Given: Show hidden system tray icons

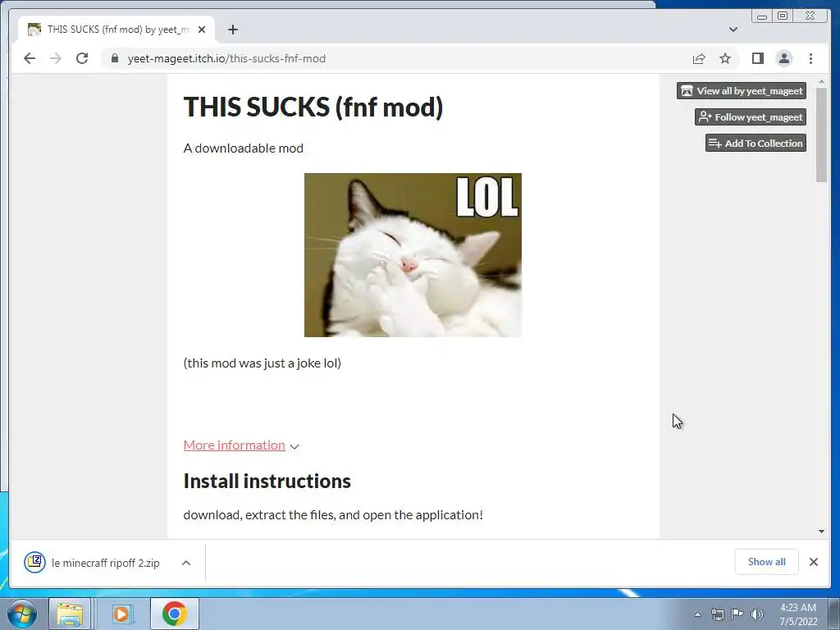Looking at the screenshot, I should click(x=697, y=614).
